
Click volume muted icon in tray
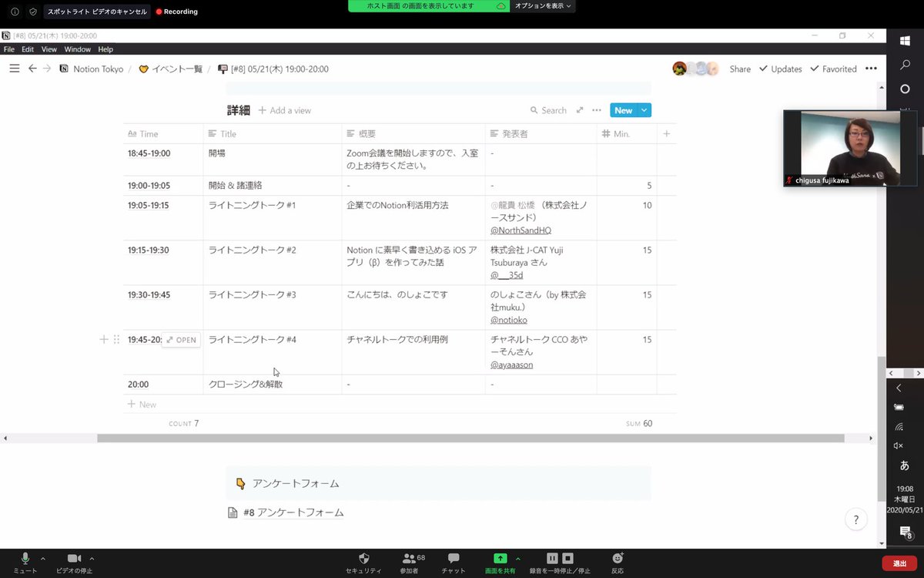pyautogui.click(x=899, y=445)
